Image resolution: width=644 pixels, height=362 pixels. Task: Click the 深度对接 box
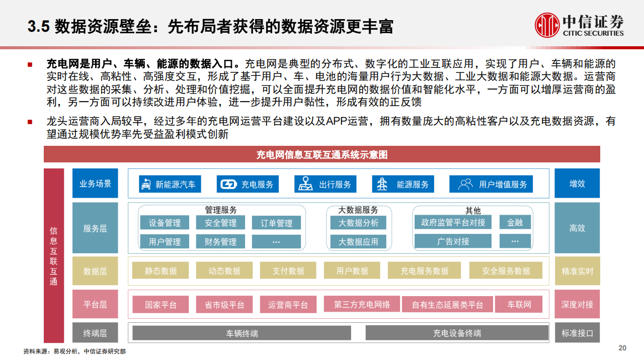577,304
